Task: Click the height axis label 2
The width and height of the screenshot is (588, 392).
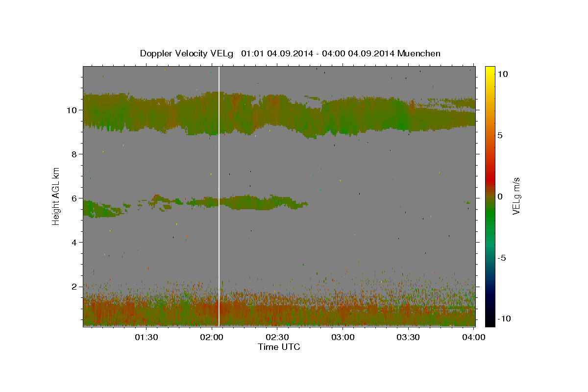Action: point(74,286)
